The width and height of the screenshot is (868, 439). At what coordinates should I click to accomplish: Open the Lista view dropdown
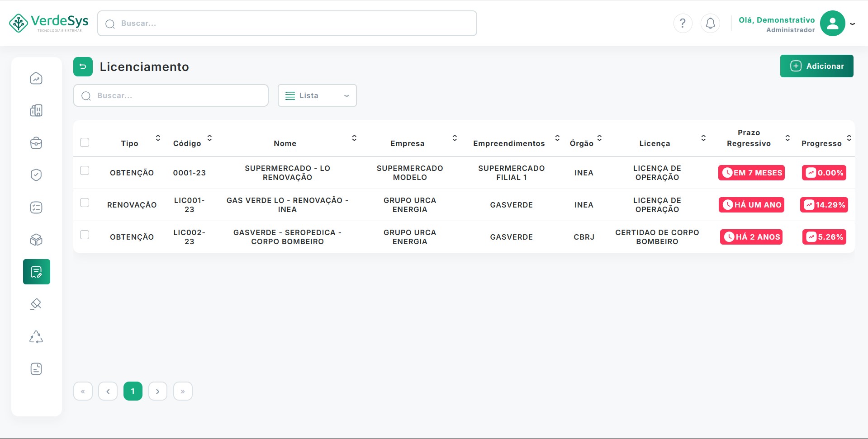(317, 95)
